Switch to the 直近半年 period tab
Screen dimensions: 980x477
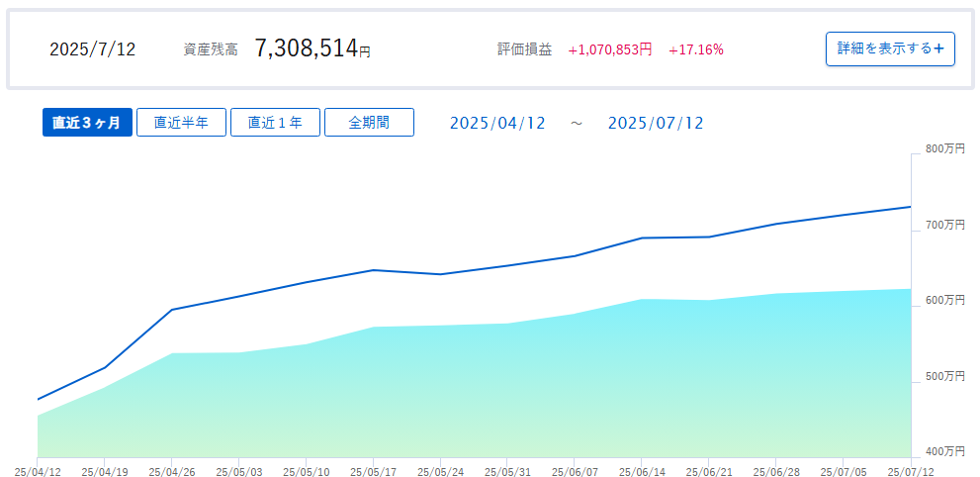coord(181,123)
